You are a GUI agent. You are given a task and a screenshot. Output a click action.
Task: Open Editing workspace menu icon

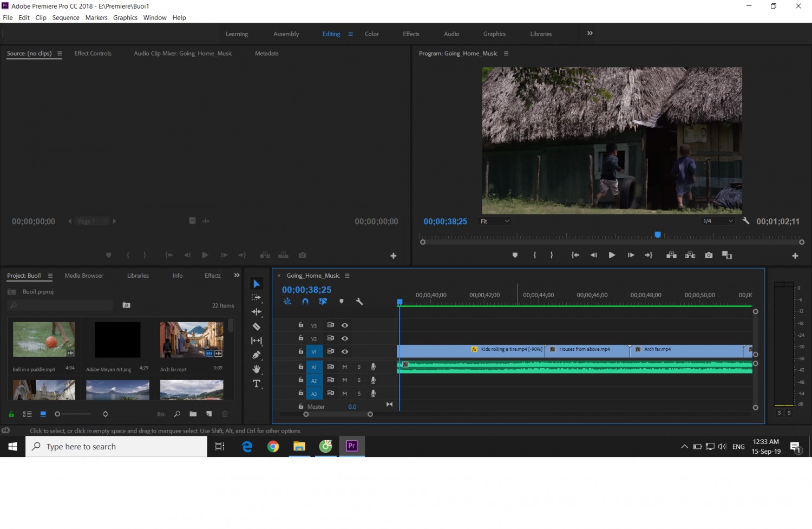tap(351, 34)
